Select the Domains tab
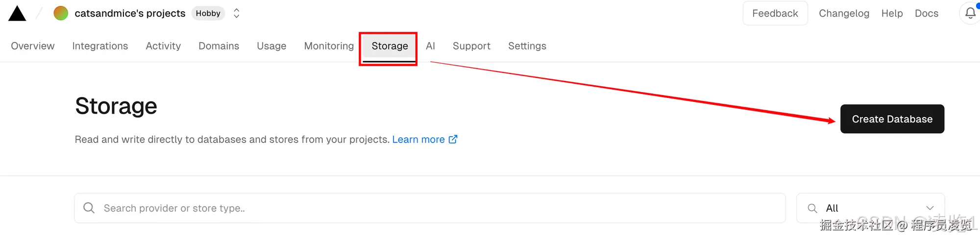The height and width of the screenshot is (240, 980). [219, 46]
